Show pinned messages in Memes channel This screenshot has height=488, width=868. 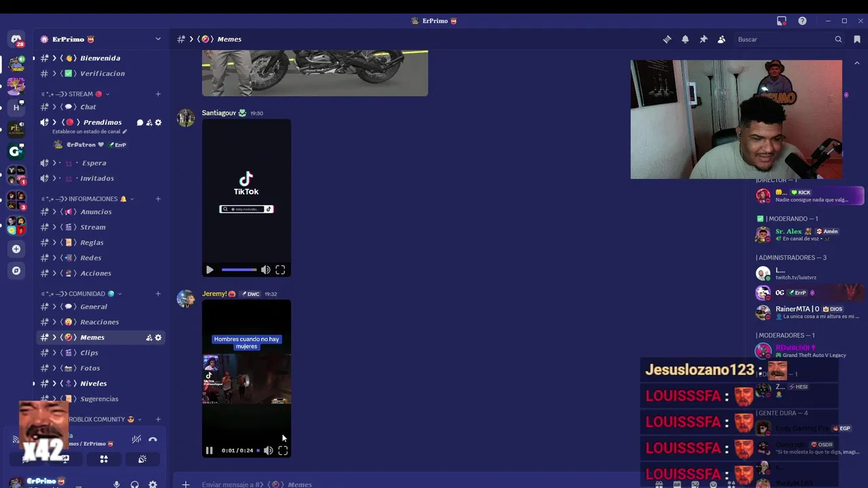(703, 39)
